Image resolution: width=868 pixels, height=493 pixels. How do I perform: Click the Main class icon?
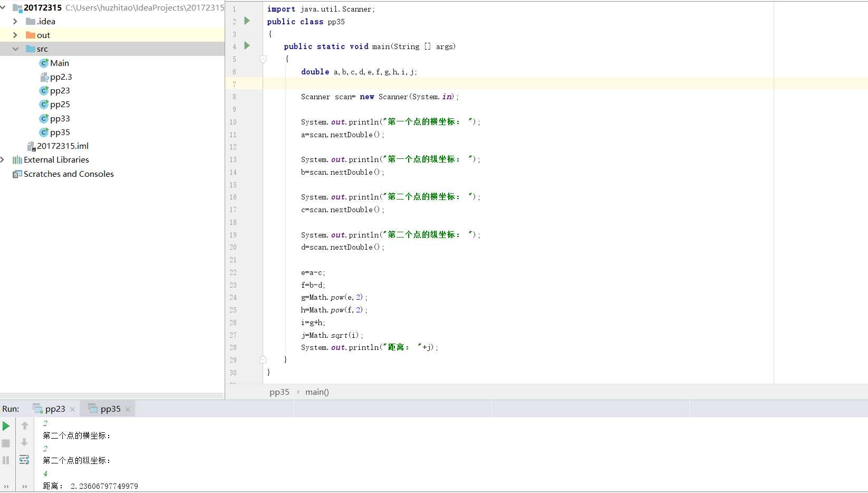tap(44, 63)
